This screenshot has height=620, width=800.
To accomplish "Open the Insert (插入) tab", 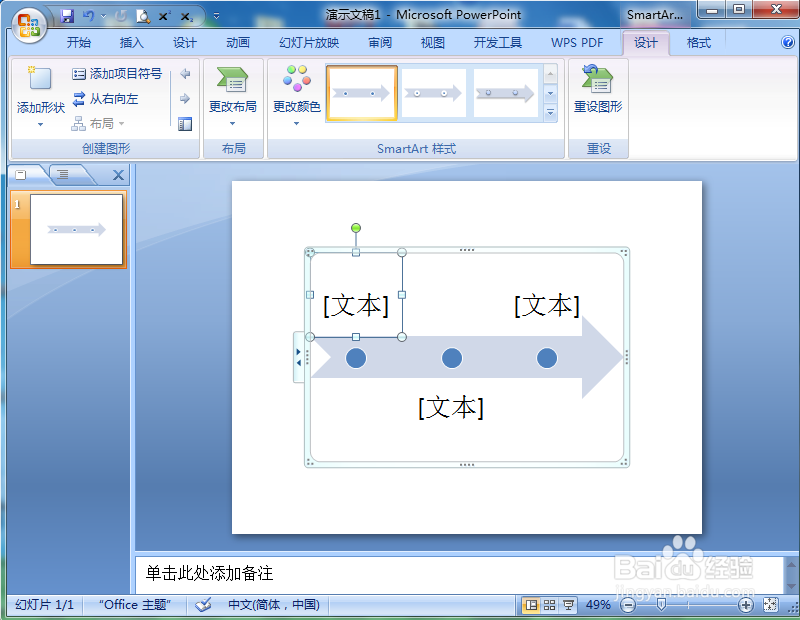I will 132,43.
